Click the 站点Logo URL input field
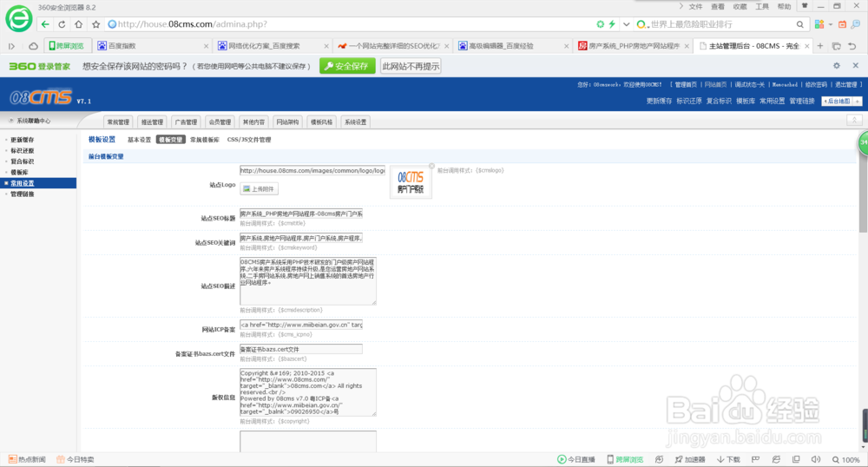 pyautogui.click(x=312, y=170)
